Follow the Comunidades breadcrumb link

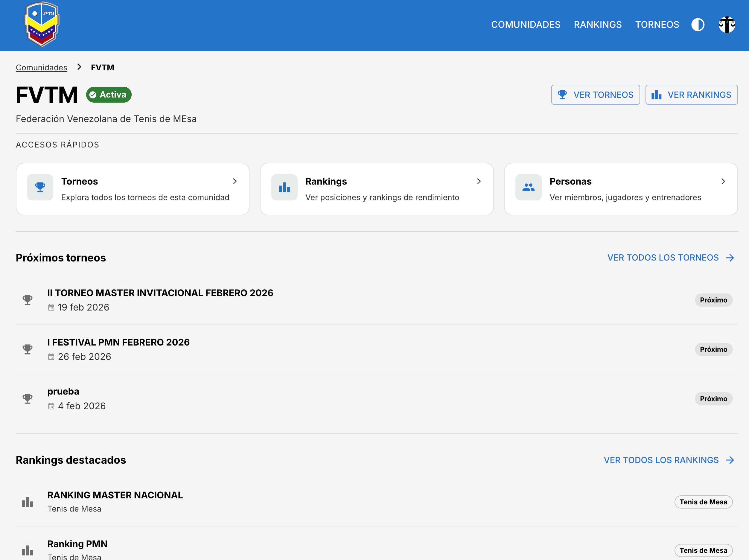pos(41,67)
